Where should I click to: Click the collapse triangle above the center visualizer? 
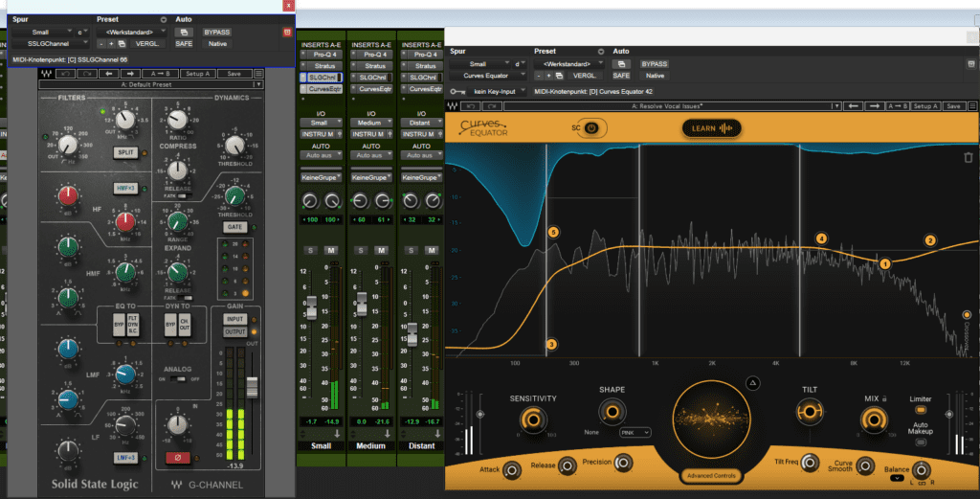pyautogui.click(x=752, y=383)
